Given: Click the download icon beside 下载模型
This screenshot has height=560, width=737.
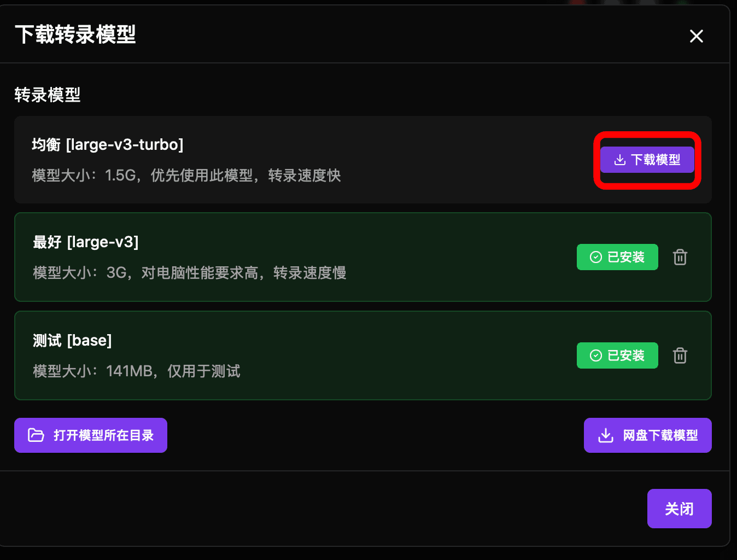Looking at the screenshot, I should coord(619,160).
